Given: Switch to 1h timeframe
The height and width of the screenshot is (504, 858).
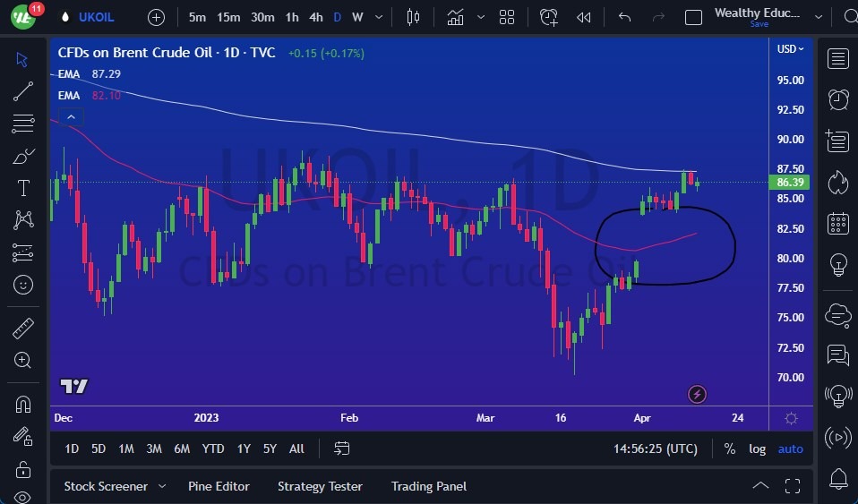Looking at the screenshot, I should (x=292, y=18).
